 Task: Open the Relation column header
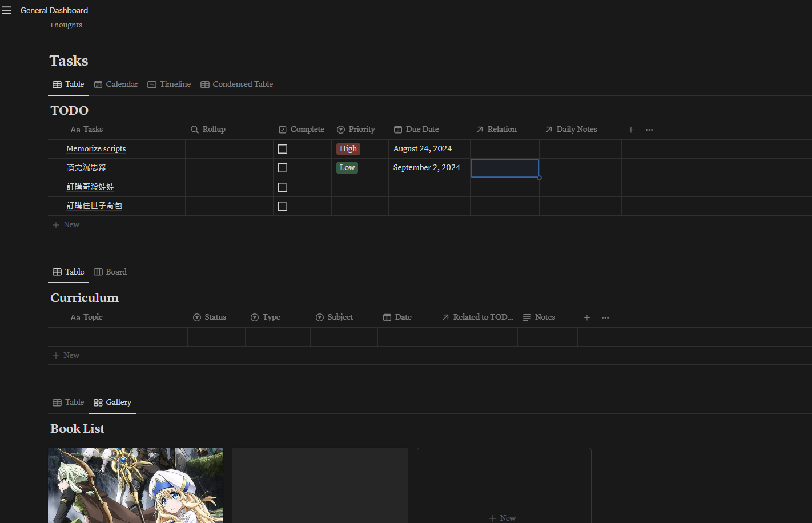coord(496,130)
